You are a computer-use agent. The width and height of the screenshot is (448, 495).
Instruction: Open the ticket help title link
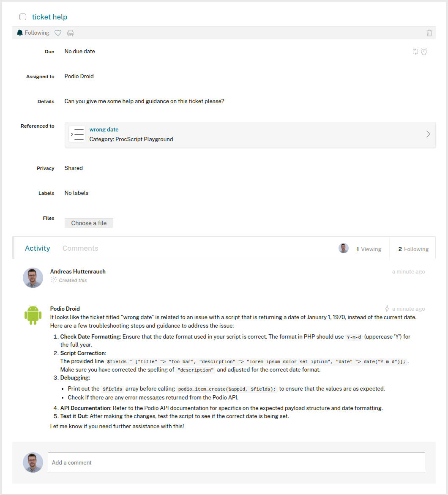[49, 17]
